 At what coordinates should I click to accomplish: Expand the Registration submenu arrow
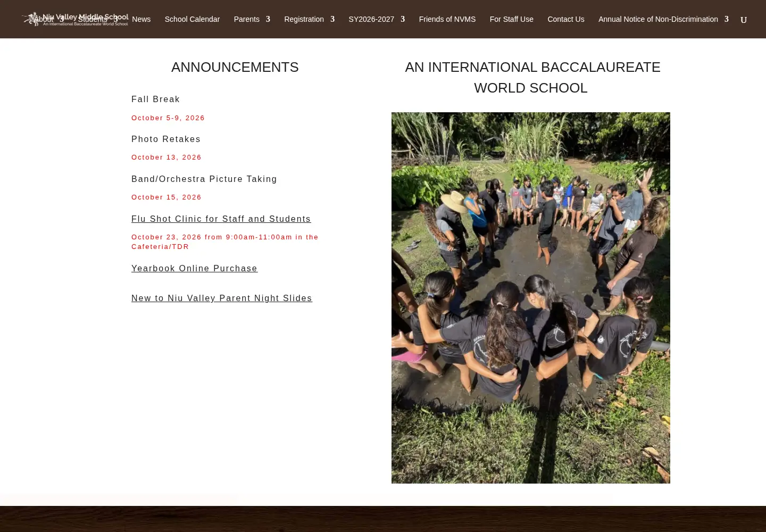(332, 19)
